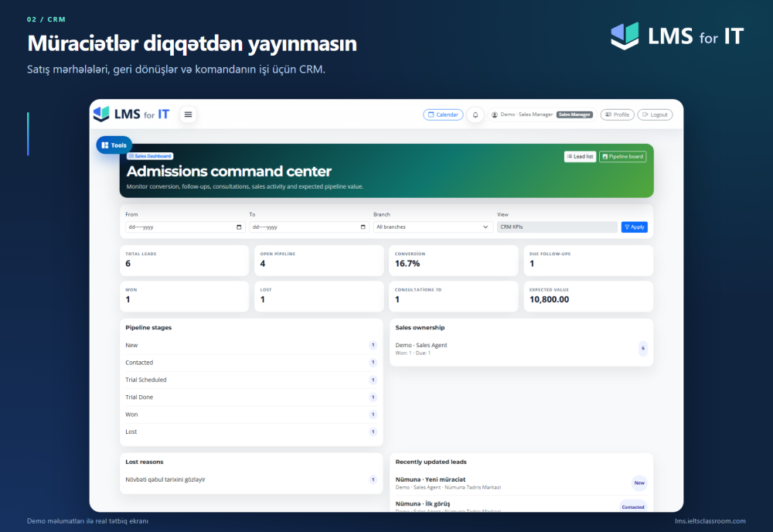Click the Növbəti qəbul tarixini gözləyir reason
The image size is (773, 532).
(165, 479)
